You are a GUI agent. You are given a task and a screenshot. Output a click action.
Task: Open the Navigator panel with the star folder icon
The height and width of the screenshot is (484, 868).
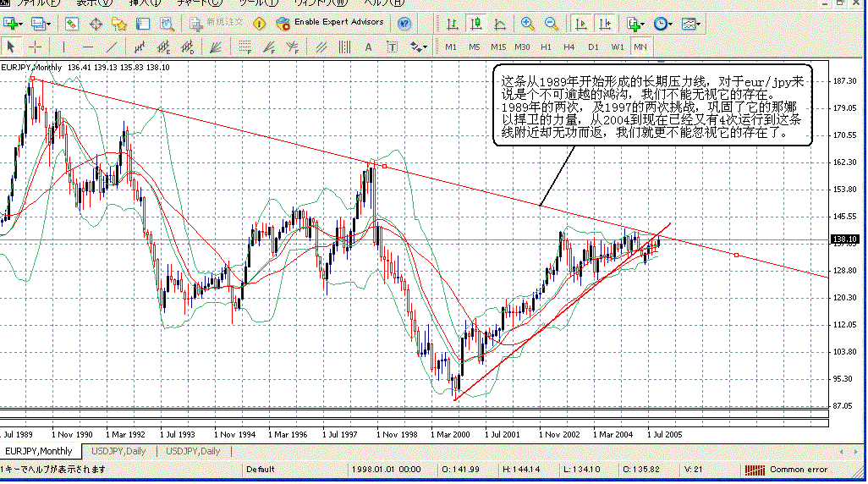pos(120,23)
